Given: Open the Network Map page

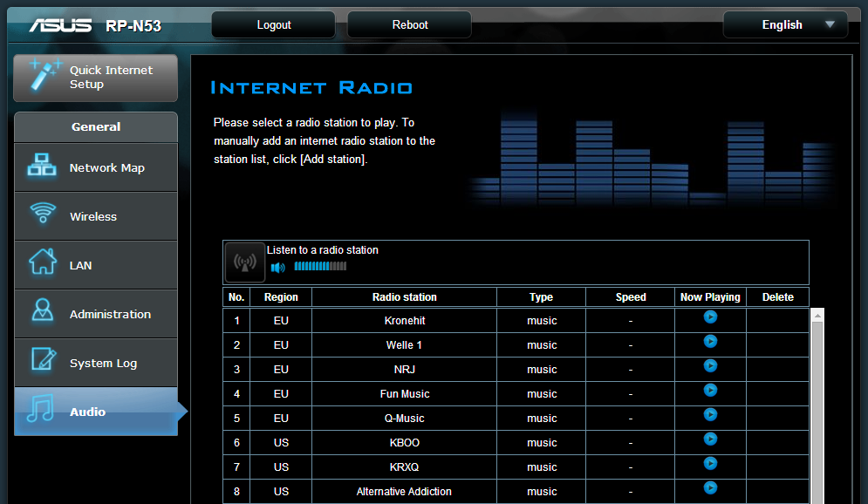Looking at the screenshot, I should point(96,167).
